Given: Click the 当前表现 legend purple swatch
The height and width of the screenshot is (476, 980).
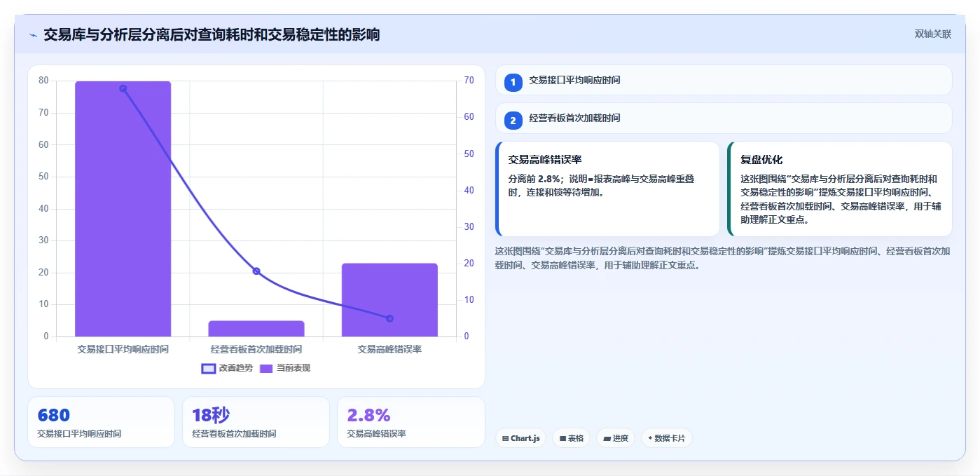Looking at the screenshot, I should 266,368.
